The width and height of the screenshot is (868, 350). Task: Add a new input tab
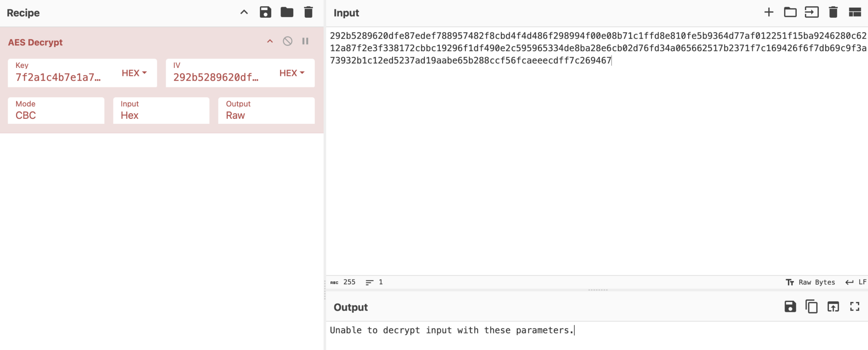(769, 12)
